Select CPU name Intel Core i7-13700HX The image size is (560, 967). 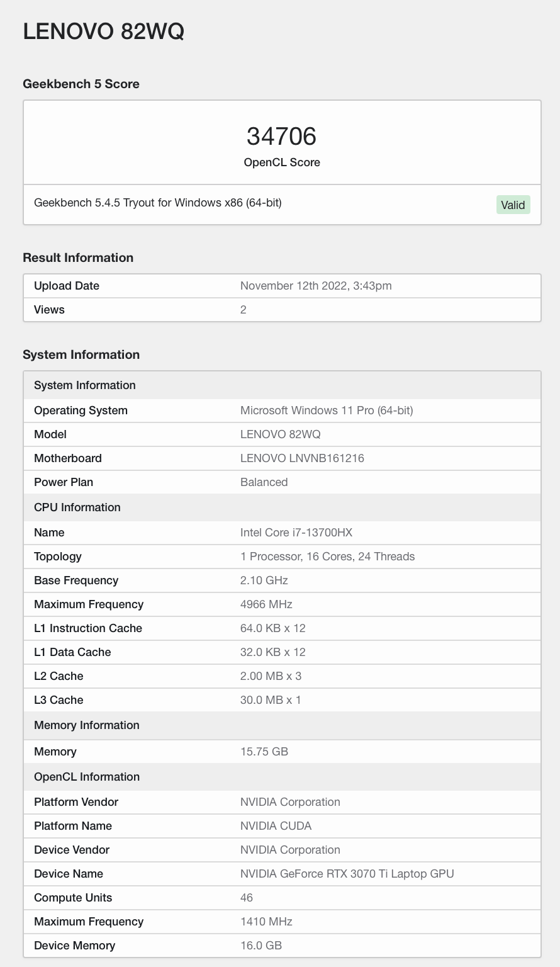tap(296, 533)
